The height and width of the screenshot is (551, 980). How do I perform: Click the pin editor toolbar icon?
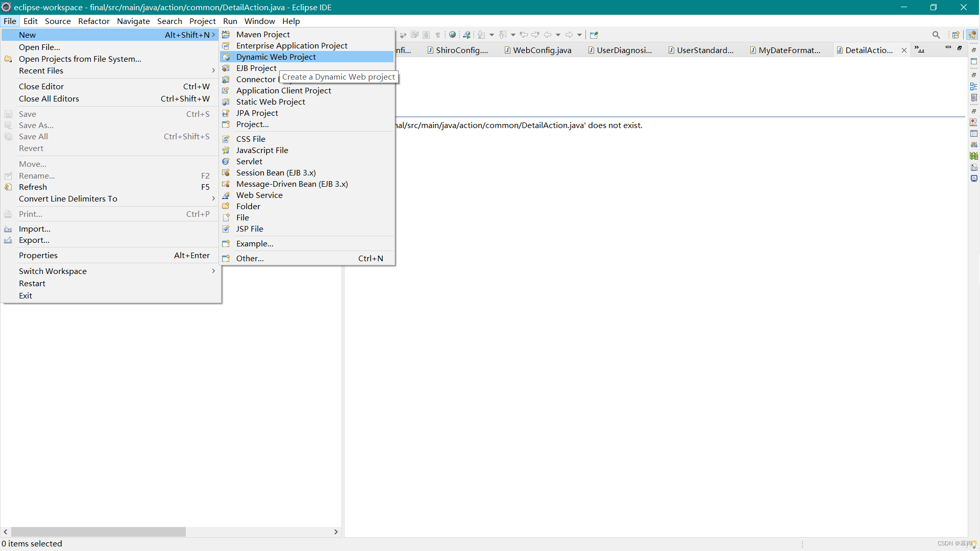[594, 35]
